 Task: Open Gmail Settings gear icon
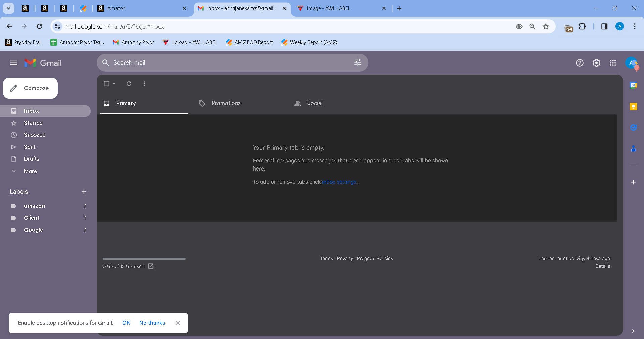click(x=596, y=63)
